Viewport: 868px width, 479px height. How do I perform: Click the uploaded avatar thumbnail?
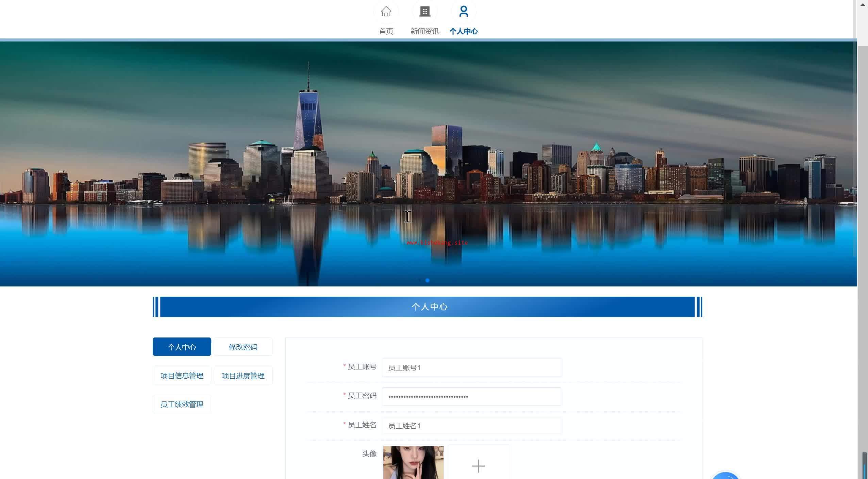point(413,463)
